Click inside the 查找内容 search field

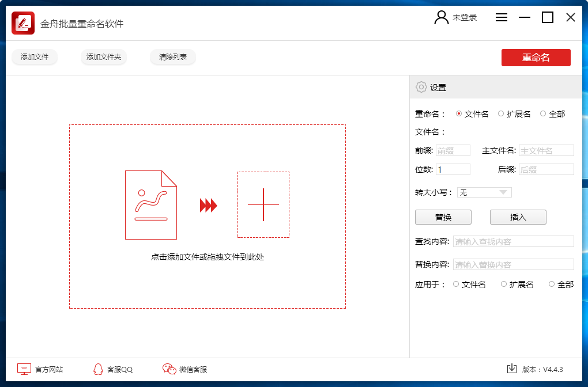click(513, 241)
